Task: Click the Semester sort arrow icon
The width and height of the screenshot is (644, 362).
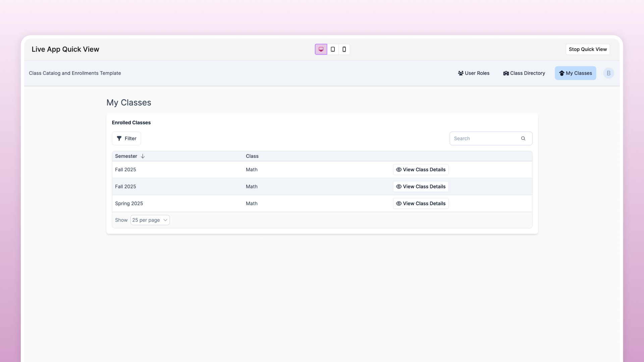Action: tap(143, 156)
